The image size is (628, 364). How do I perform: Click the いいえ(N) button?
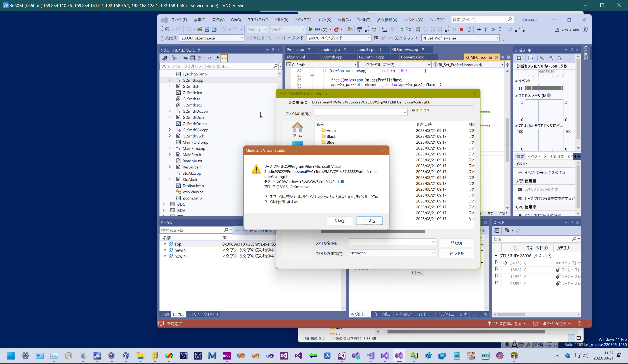click(369, 221)
